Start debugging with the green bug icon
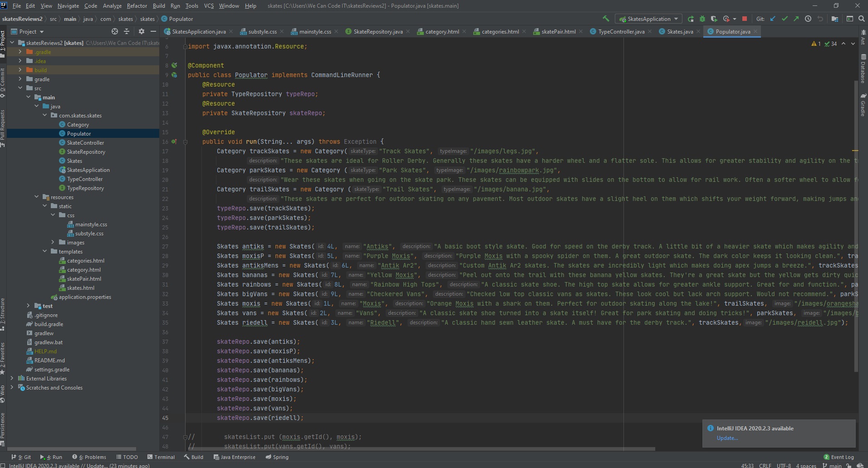 click(x=702, y=19)
